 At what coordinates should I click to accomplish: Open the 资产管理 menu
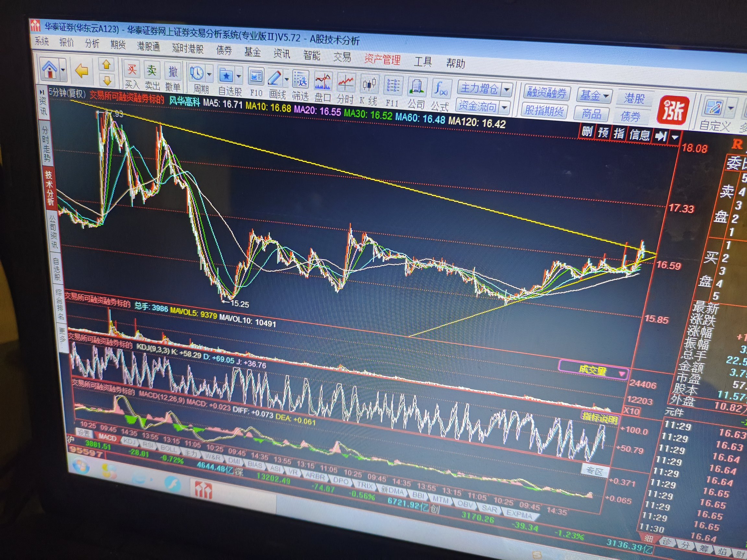click(x=382, y=60)
